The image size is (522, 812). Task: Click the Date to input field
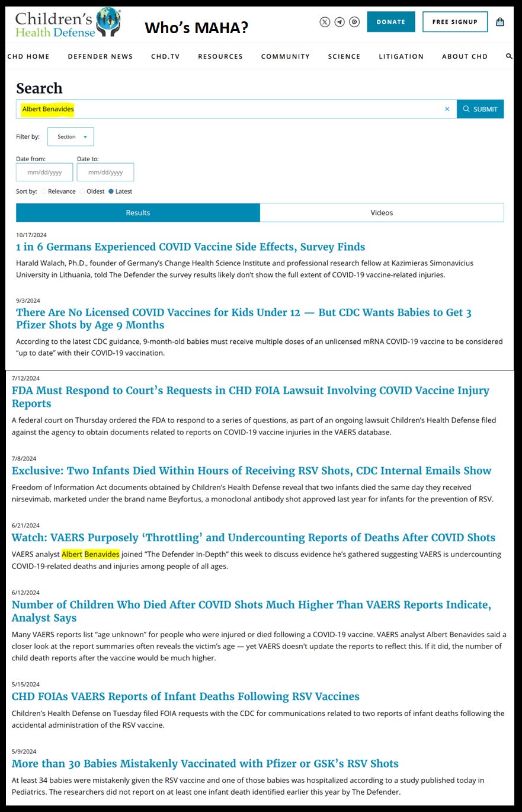pyautogui.click(x=105, y=172)
